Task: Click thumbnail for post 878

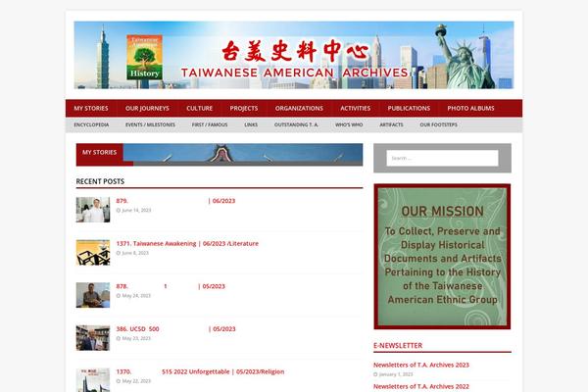Action: coord(93,295)
